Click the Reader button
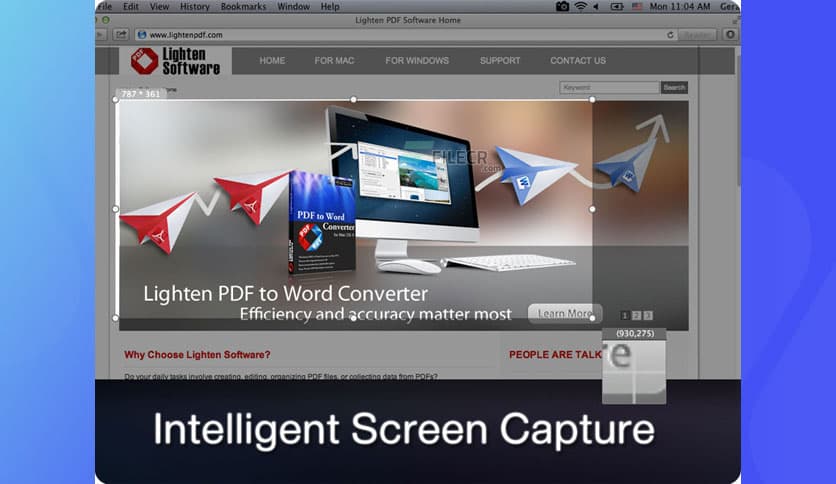This screenshot has height=484, width=836. point(696,35)
